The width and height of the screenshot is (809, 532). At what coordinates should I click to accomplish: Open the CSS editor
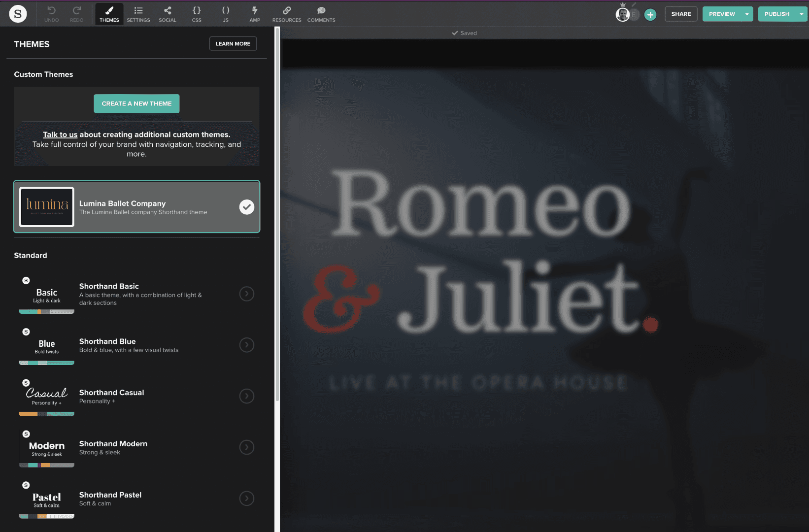coord(197,14)
